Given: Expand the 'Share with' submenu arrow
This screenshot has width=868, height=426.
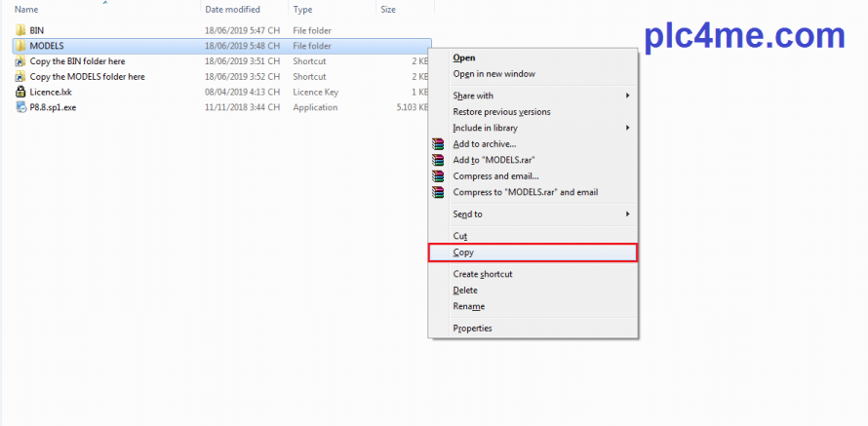Looking at the screenshot, I should coord(627,96).
